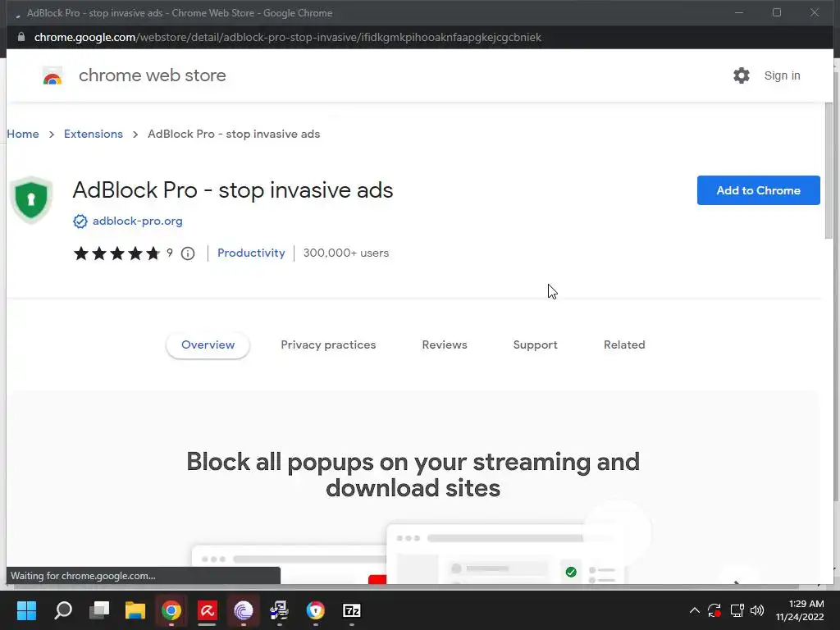Click the Chrome Web Store rainbow logo
The image size is (840, 630).
52,75
